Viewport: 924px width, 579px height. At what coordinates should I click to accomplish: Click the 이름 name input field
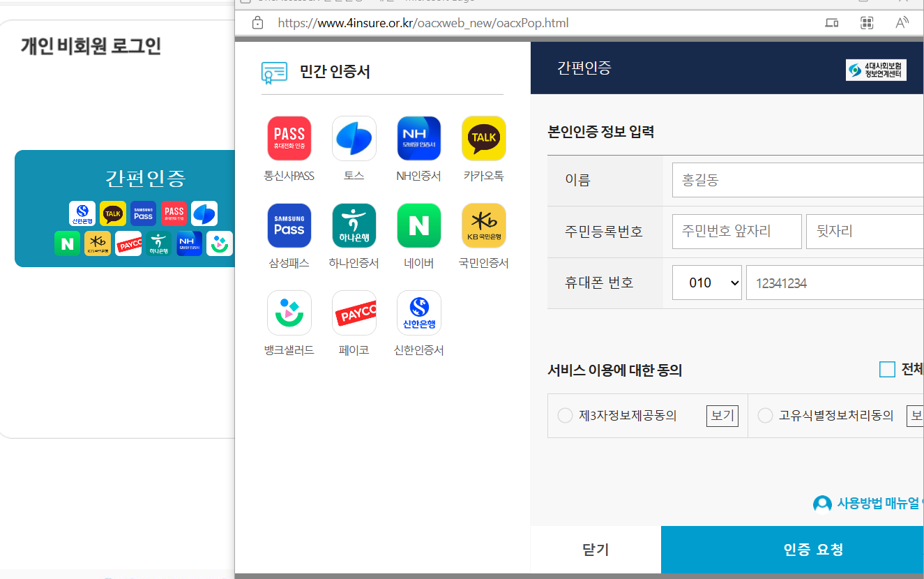pos(798,181)
